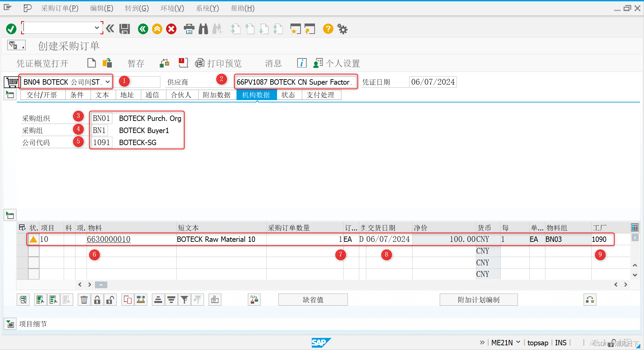Click the Customize Layout gear icon
Viewport: 644px width, 350px height.
tap(342, 29)
